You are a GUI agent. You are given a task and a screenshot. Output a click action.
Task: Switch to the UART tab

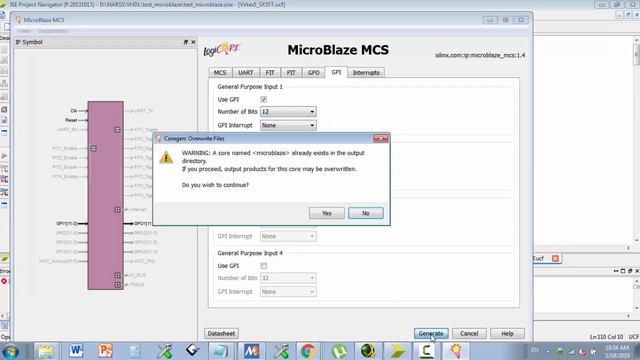pos(246,73)
